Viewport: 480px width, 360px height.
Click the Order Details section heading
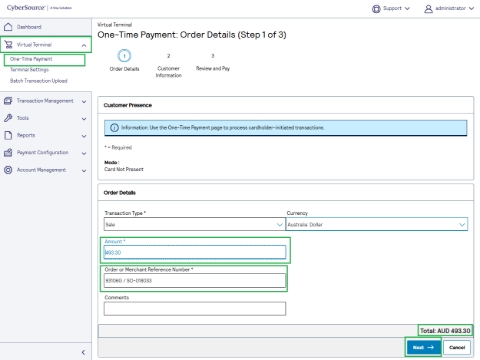(120, 193)
